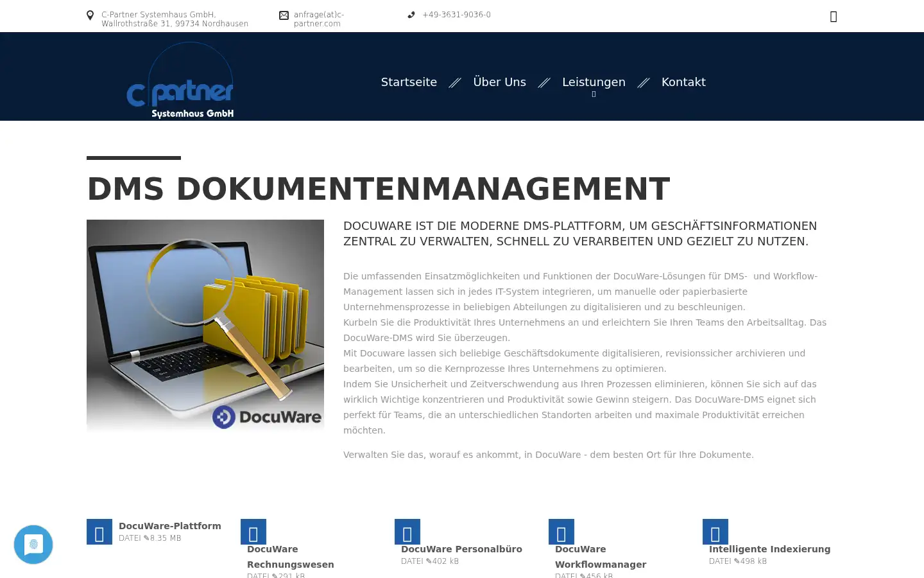
Task: Click the phone number +49-3631-9036-0
Action: pos(456,15)
